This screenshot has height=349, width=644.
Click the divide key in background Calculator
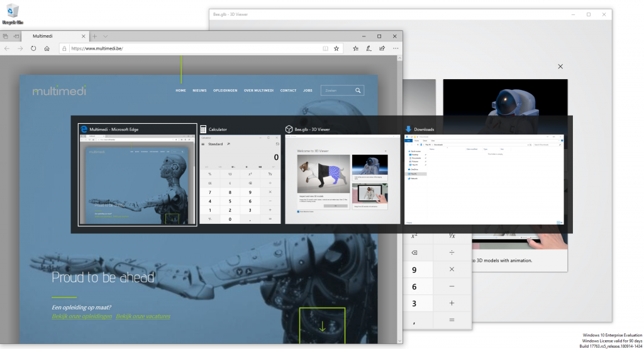coord(452,253)
